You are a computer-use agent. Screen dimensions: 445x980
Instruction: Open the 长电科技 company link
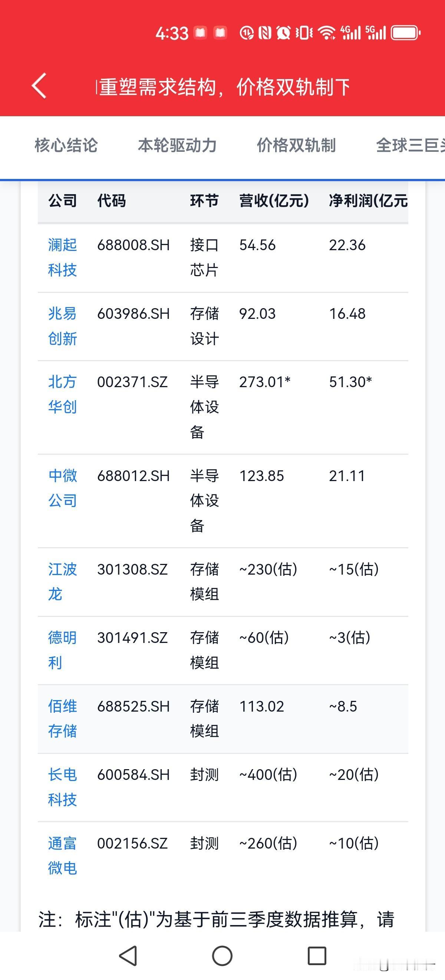point(62,787)
